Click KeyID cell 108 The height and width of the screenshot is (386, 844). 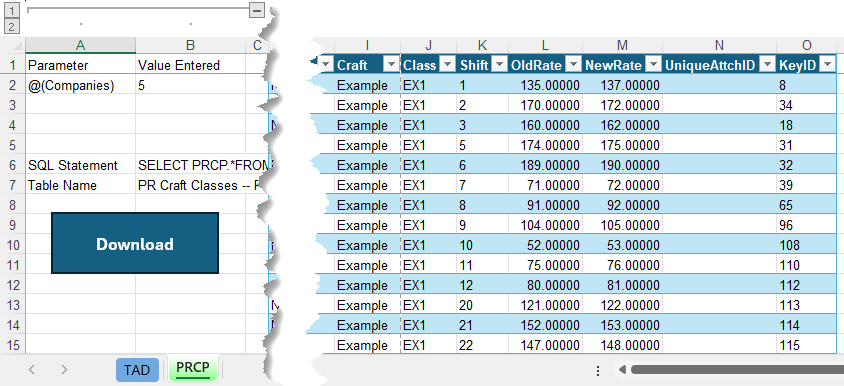coord(806,245)
